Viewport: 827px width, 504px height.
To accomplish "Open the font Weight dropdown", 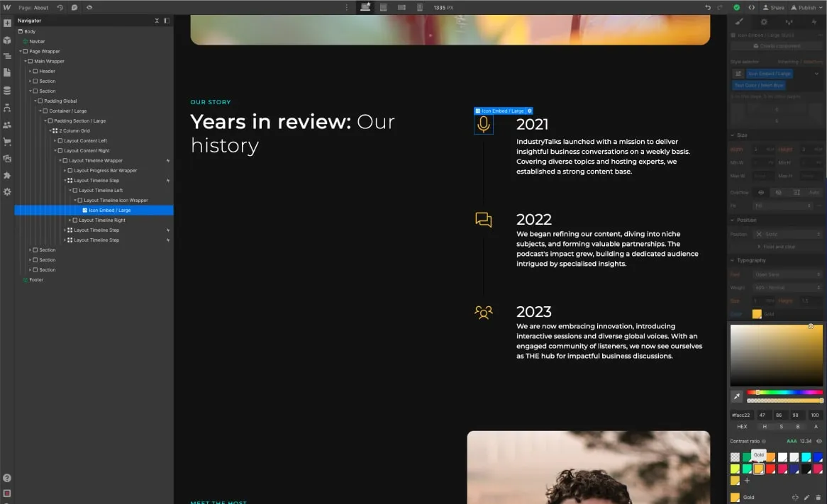I will coord(787,288).
